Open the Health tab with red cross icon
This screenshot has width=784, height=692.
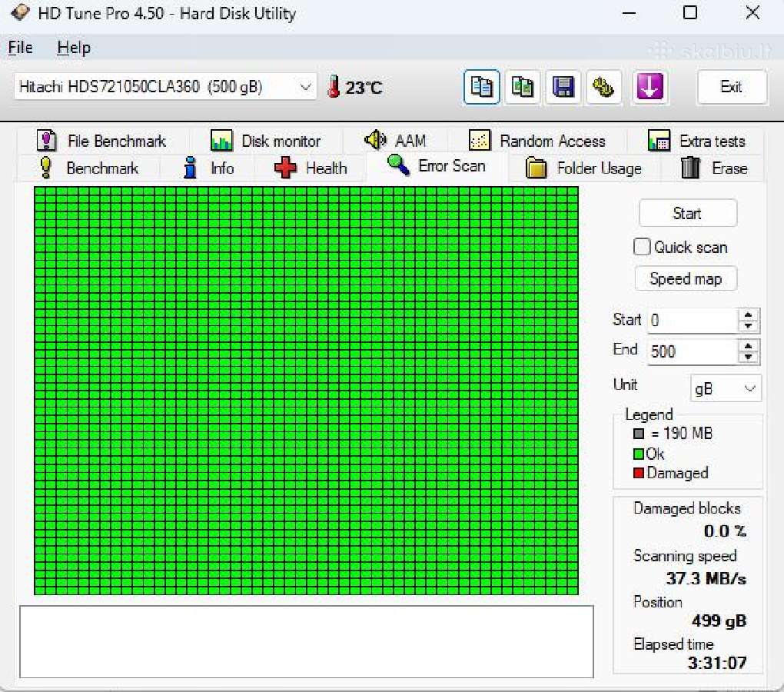(311, 168)
